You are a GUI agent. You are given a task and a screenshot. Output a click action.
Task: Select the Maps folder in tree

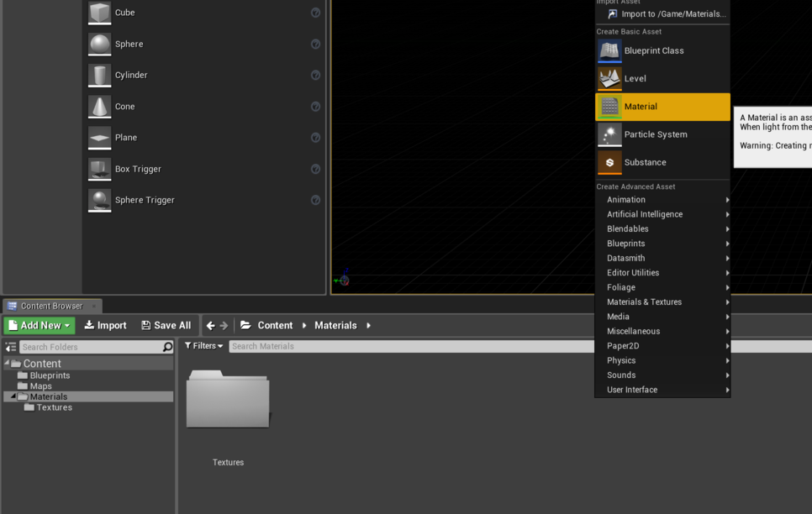[x=41, y=386]
